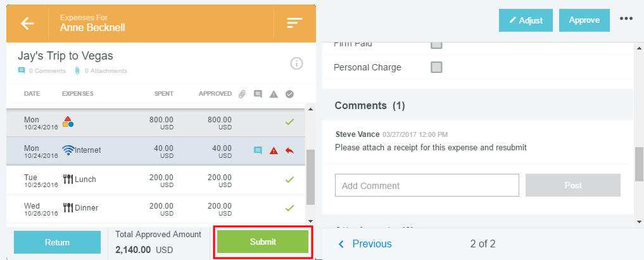Image resolution: width=644 pixels, height=260 pixels.
Task: Open the three-dot more options menu
Action: (x=626, y=19)
